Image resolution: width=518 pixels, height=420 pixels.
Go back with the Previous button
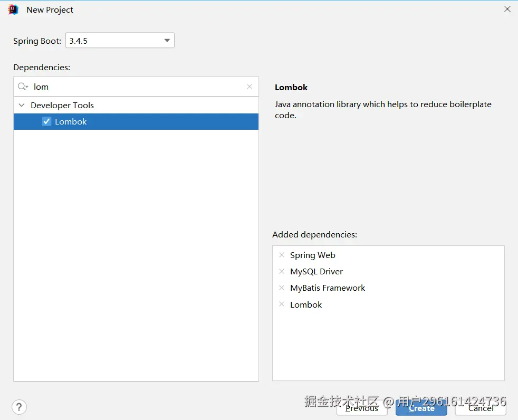362,408
